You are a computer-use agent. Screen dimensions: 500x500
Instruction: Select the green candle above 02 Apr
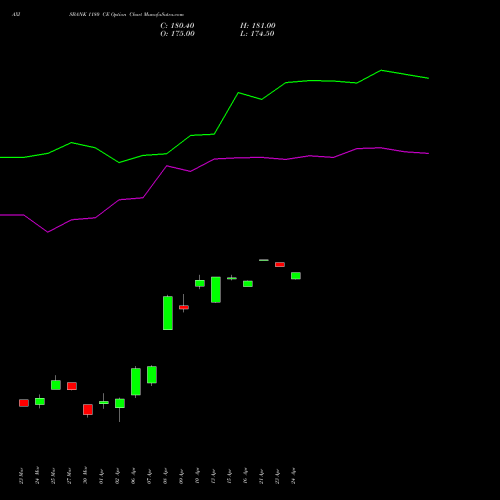[x=120, y=403]
